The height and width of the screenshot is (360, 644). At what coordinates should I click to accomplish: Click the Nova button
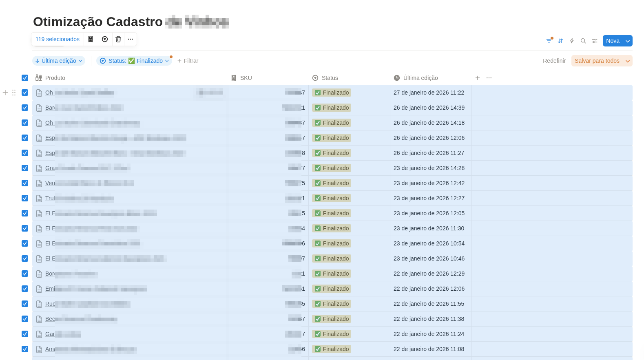[x=613, y=41]
